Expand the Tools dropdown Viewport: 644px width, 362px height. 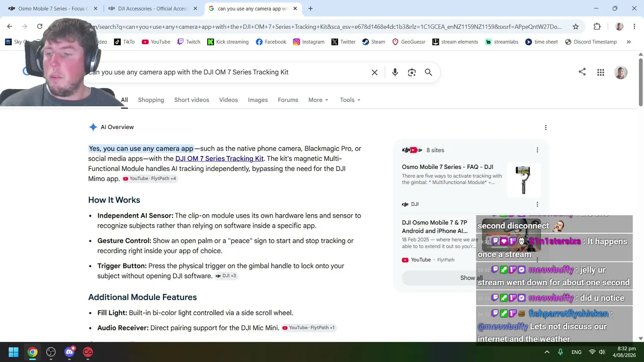(x=350, y=100)
